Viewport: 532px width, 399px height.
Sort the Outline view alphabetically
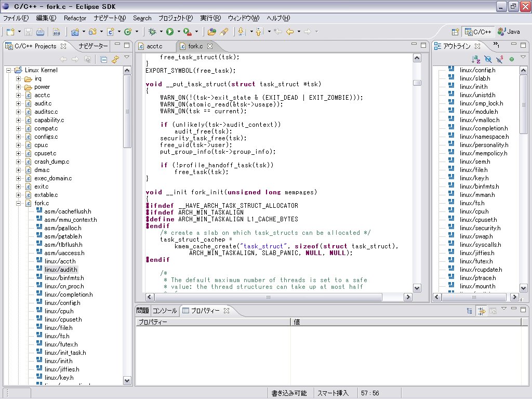tap(476, 59)
